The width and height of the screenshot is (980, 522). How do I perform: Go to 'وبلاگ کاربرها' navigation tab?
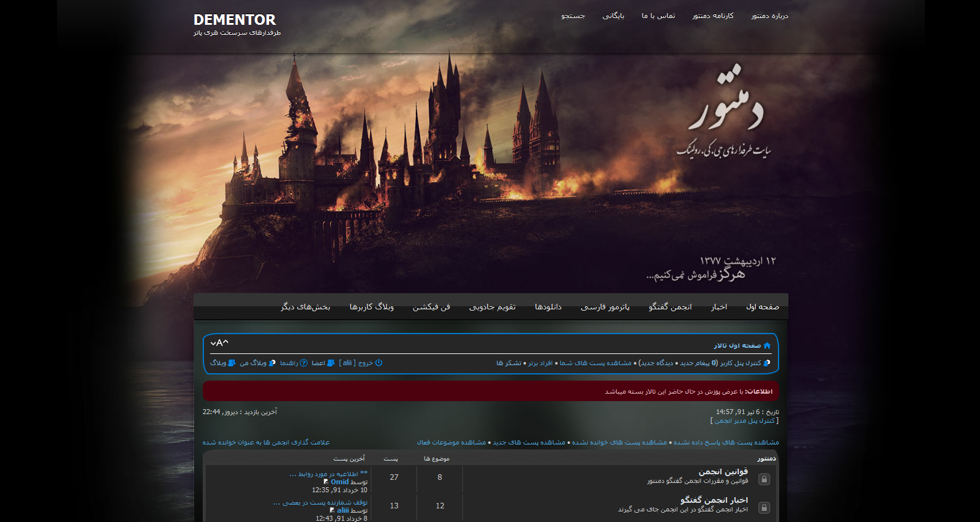(371, 307)
